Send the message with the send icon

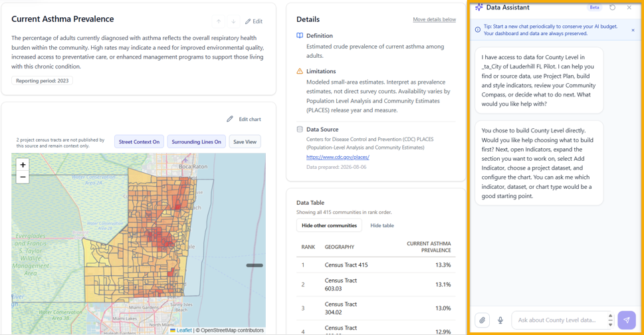click(x=626, y=320)
